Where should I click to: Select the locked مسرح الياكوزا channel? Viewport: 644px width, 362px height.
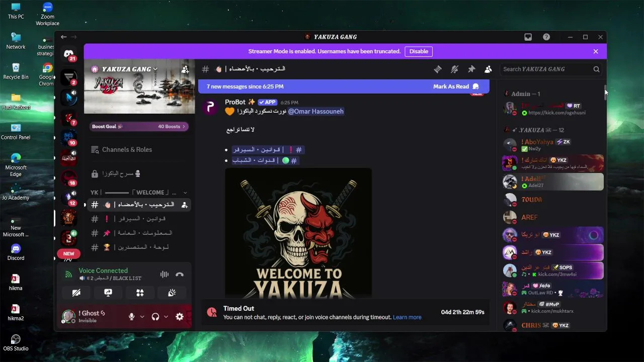(x=139, y=174)
